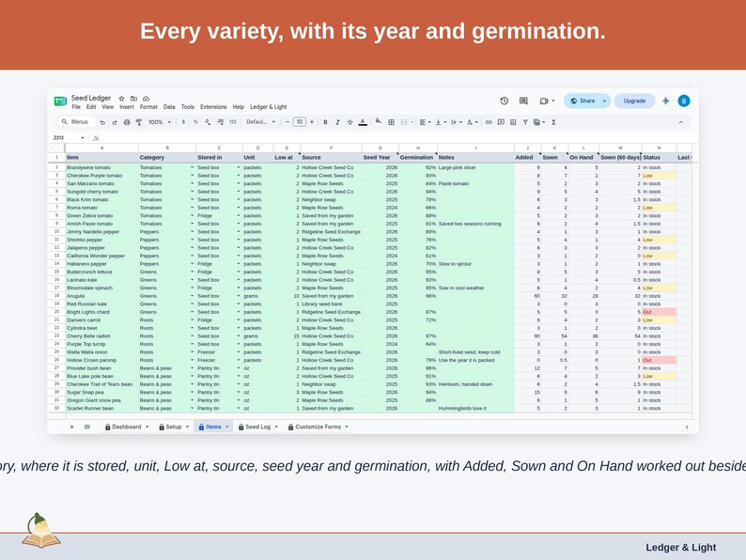Open vertical align dropdown
Screen dimensions: 746x560
[x=441, y=122]
